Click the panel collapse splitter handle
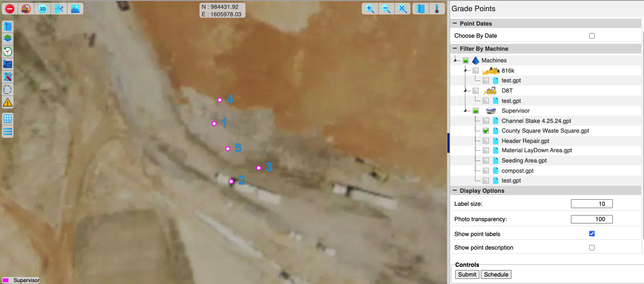 tap(448, 142)
